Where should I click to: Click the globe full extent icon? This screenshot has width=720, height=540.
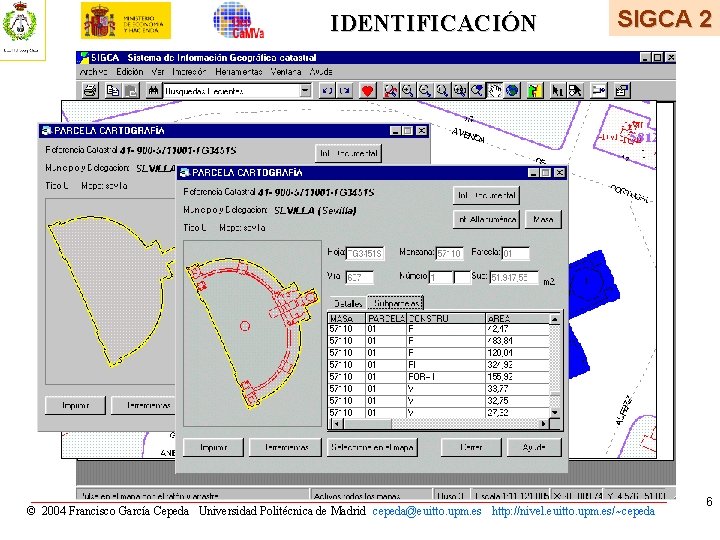point(512,90)
